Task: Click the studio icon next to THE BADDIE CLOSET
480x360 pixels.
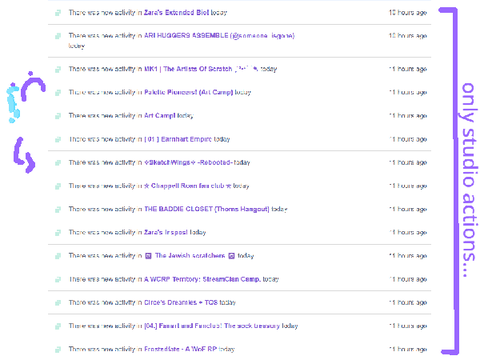Action: coord(58,209)
